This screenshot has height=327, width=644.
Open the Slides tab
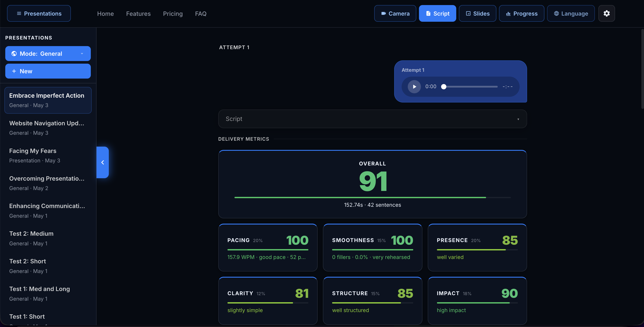(478, 14)
